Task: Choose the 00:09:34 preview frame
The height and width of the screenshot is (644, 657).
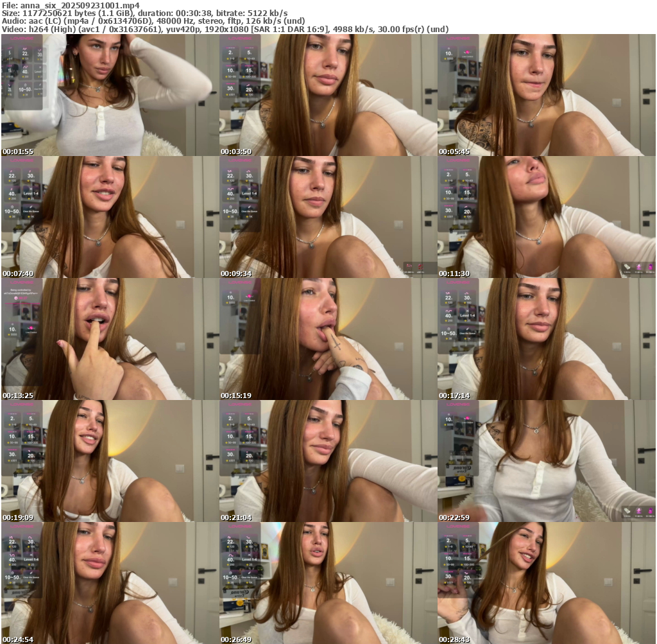Action: pos(328,217)
